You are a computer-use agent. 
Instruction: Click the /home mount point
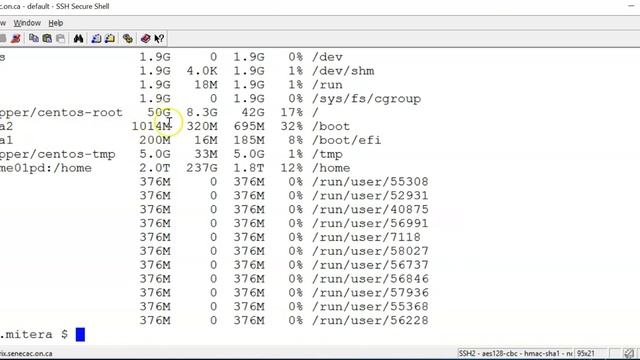(x=331, y=168)
